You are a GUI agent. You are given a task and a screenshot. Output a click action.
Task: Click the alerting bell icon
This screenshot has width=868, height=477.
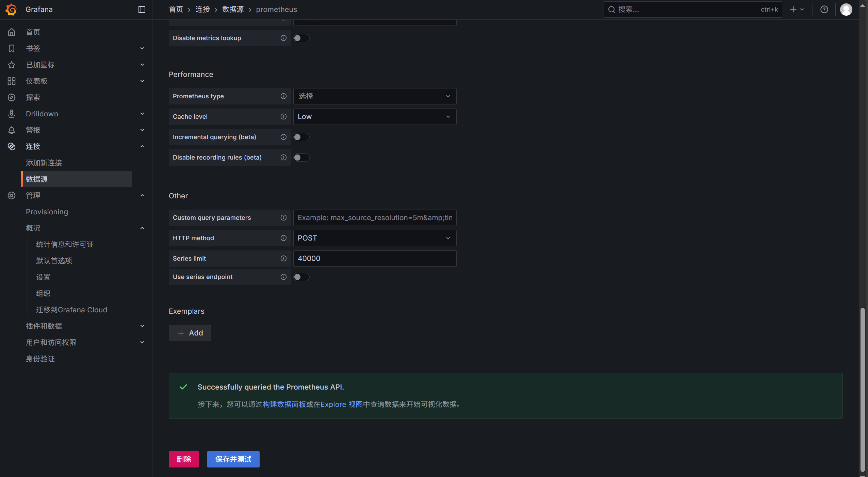coord(12,130)
